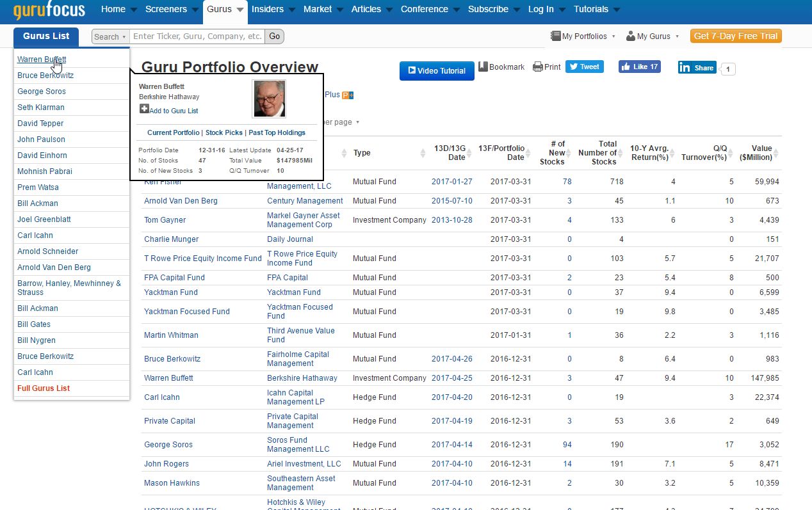Click Warren Buffett's photo thumbnail
The image size is (812, 510).
click(269, 99)
